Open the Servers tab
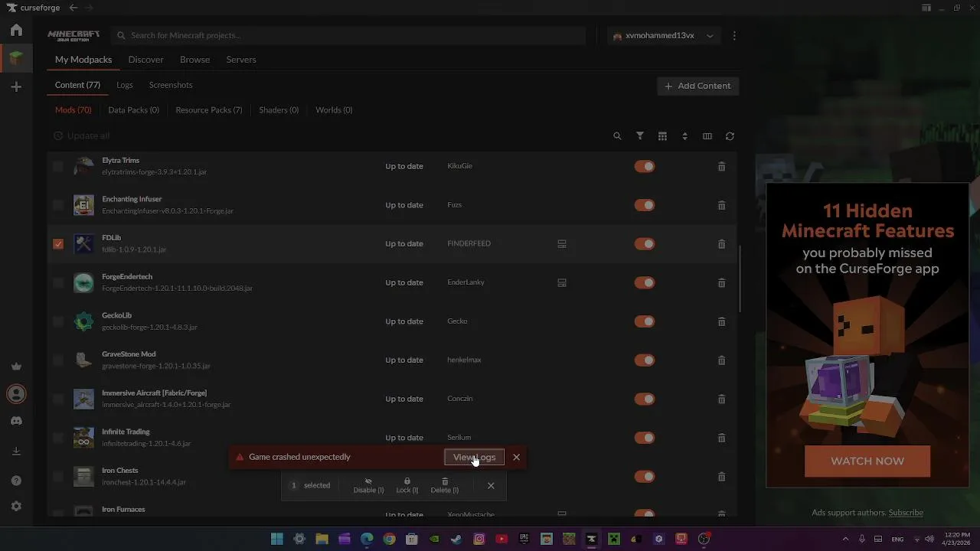This screenshot has width=980, height=551. coord(241,60)
